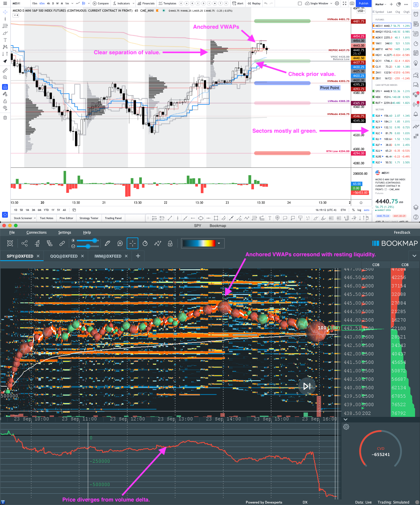This screenshot has height=505, width=420.
Task: Take a chart snapshot with camera icon
Action: [352, 4]
